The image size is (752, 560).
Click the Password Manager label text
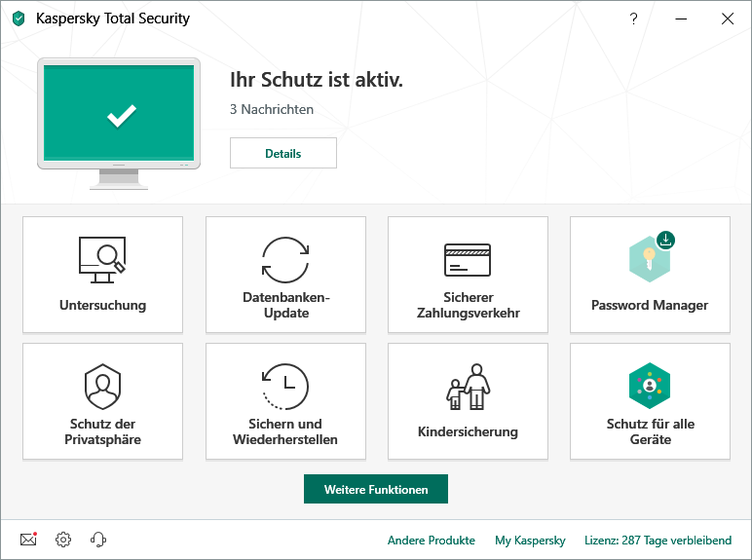[650, 306]
